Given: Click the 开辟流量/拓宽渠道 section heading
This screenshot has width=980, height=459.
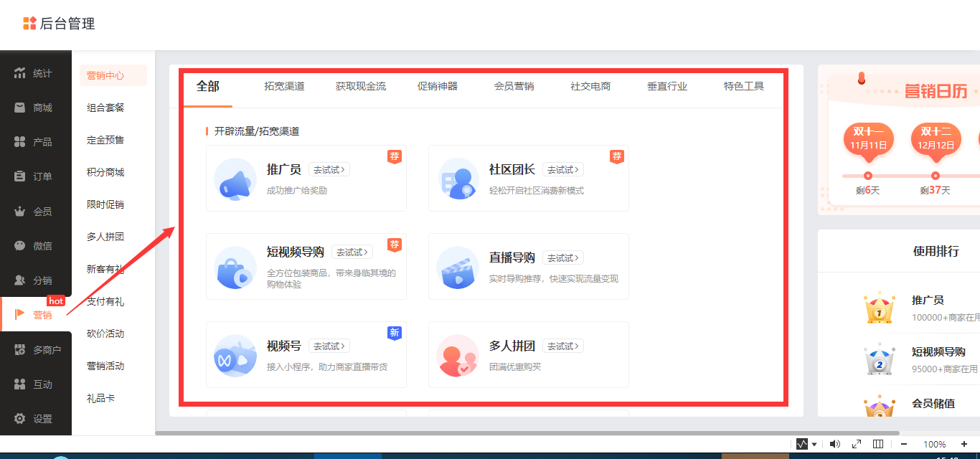Looking at the screenshot, I should coord(257,131).
